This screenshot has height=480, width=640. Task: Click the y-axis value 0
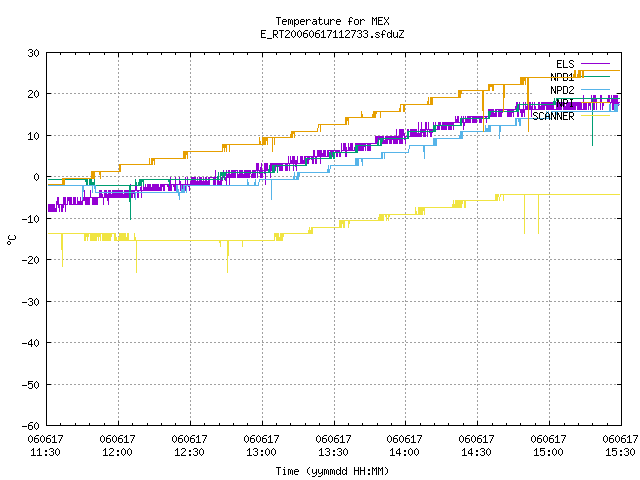[x=37, y=177]
